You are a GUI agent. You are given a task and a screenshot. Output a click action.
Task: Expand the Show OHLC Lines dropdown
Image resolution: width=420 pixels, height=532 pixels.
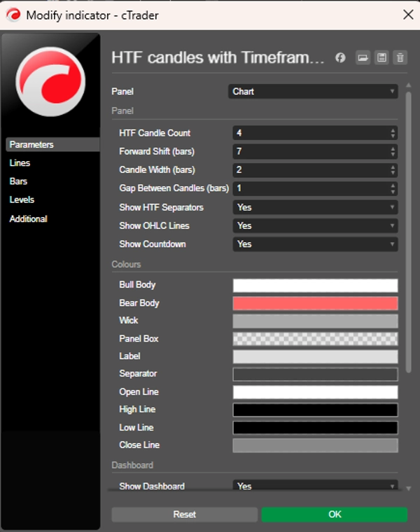(315, 225)
